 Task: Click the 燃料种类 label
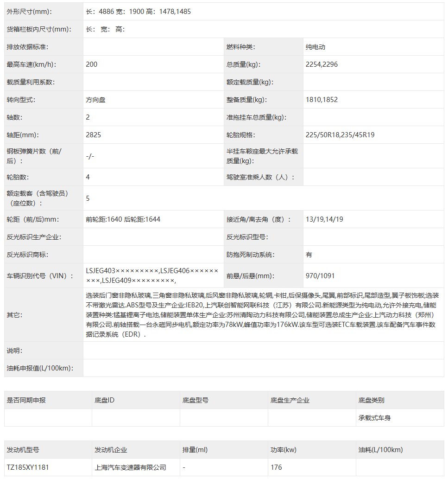coord(241,47)
